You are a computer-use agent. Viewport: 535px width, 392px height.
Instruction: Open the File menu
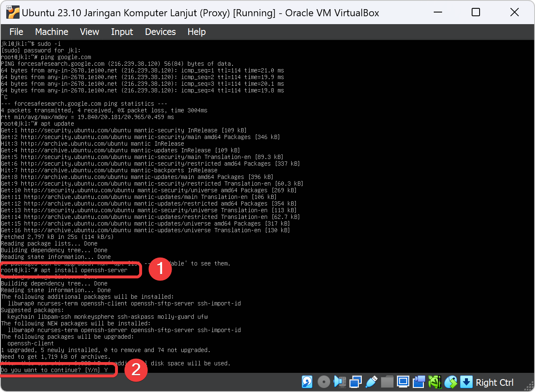click(x=16, y=32)
